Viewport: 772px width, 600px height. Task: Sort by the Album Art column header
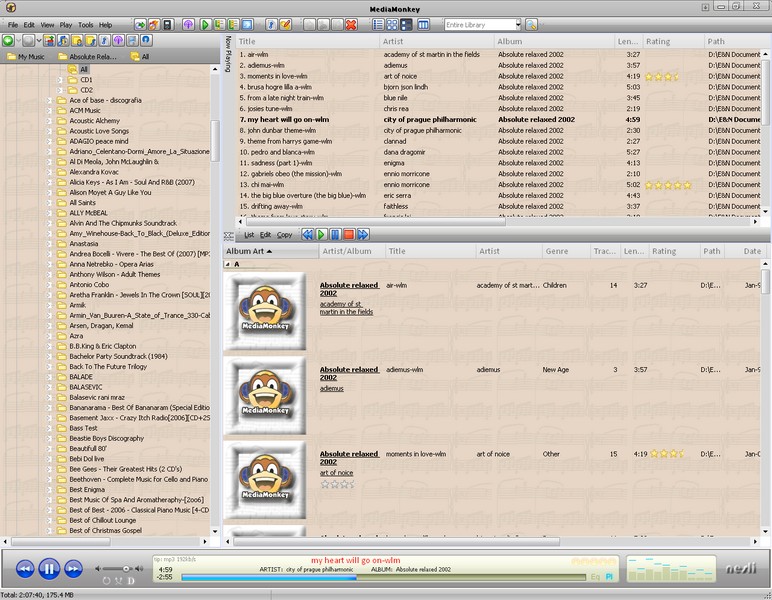tap(270, 251)
